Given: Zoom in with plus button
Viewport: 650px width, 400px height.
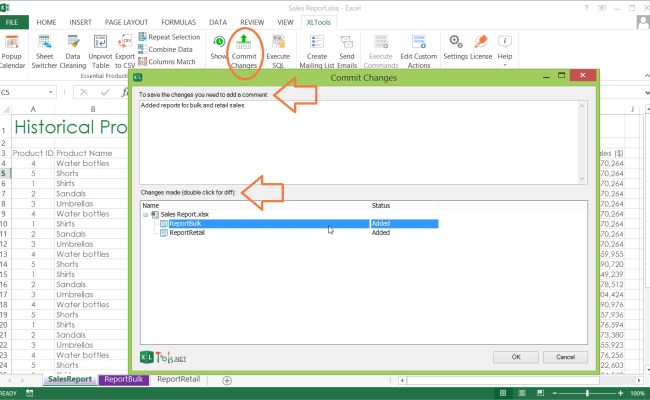Looking at the screenshot, I should (x=620, y=393).
